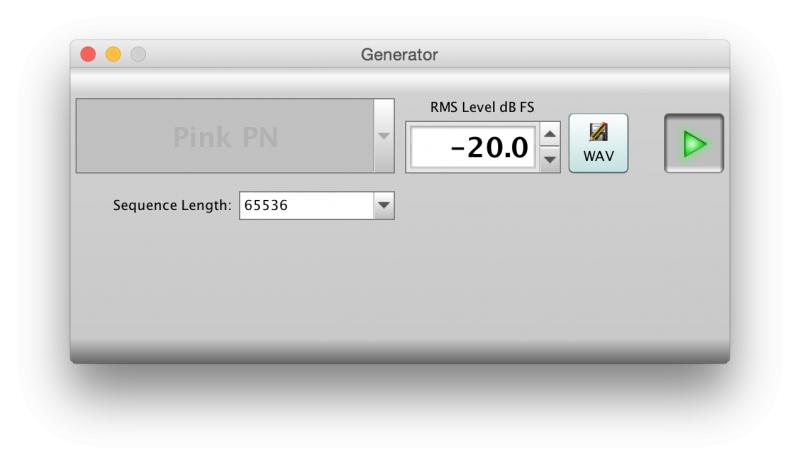
Task: Click the minus sign in RMS level value
Action: [458, 149]
